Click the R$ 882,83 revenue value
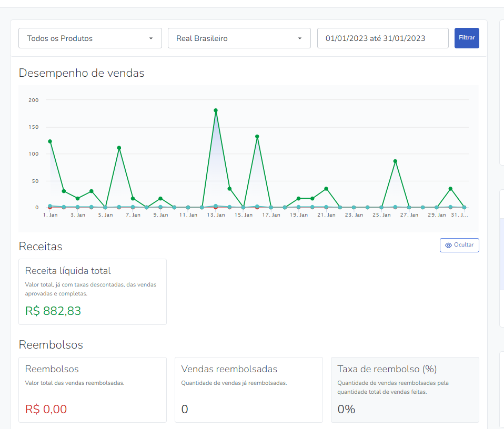Image resolution: width=504 pixels, height=429 pixels. (x=53, y=311)
